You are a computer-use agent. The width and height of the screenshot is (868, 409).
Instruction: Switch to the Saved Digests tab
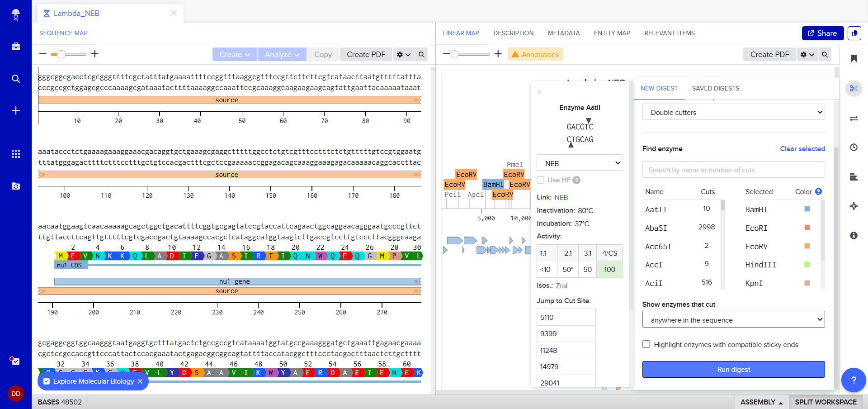coord(715,88)
